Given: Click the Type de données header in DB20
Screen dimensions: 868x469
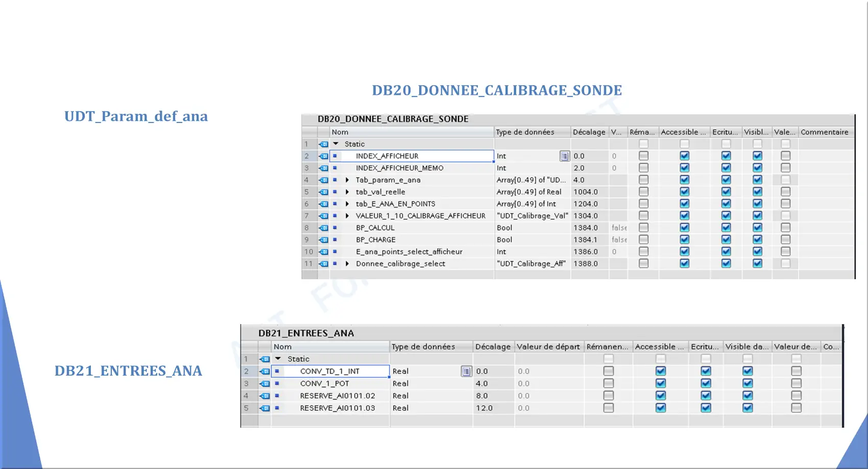Looking at the screenshot, I should [x=533, y=132].
